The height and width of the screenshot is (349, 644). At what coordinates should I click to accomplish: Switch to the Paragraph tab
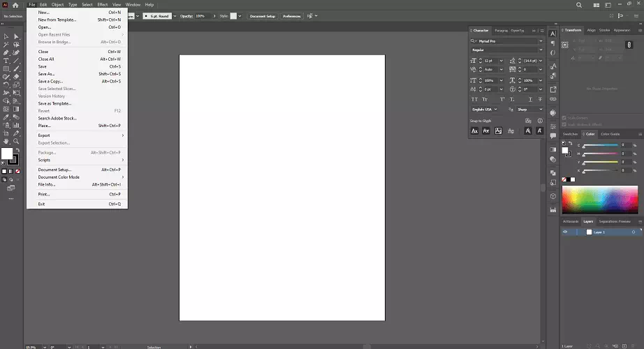point(501,31)
